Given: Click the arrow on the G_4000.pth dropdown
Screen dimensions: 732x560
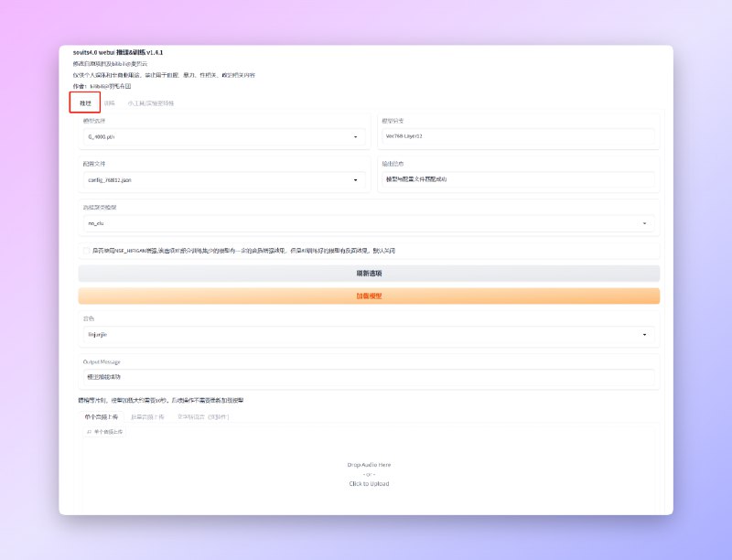Looking at the screenshot, I should [x=355, y=137].
